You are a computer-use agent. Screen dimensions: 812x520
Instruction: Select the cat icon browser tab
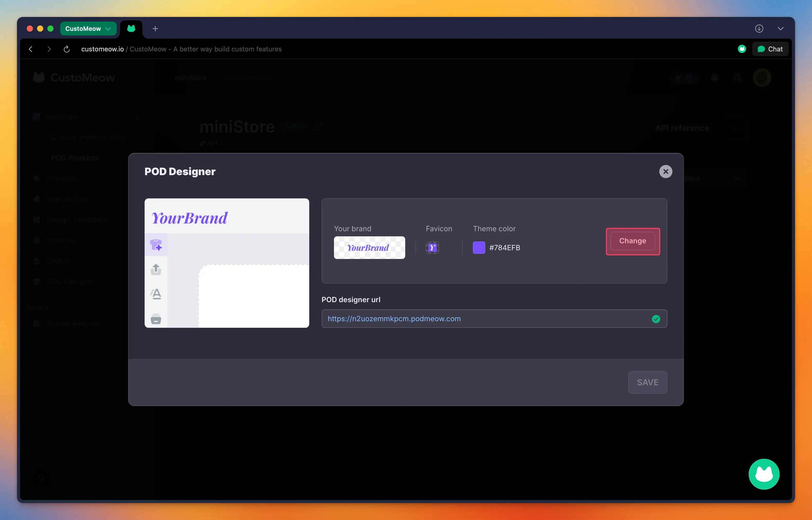tap(131, 29)
